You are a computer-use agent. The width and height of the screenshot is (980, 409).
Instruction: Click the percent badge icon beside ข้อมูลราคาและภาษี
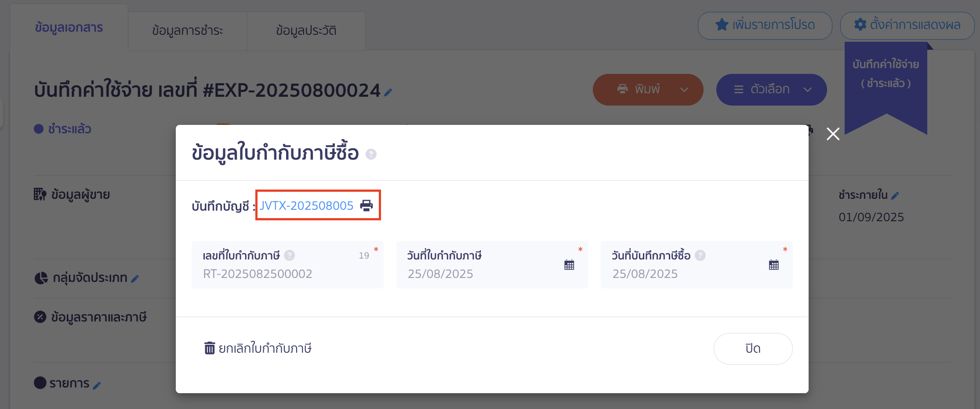[x=40, y=317]
